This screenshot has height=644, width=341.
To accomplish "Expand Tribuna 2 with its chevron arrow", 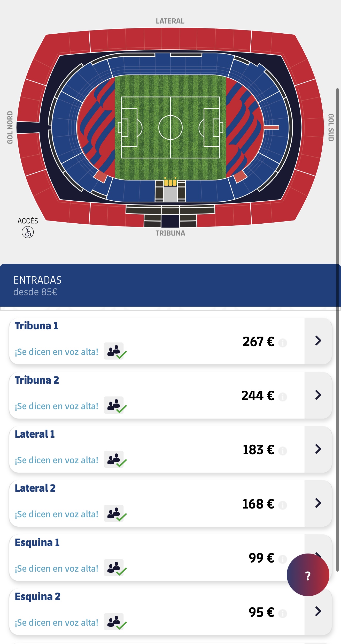I will click(318, 395).
